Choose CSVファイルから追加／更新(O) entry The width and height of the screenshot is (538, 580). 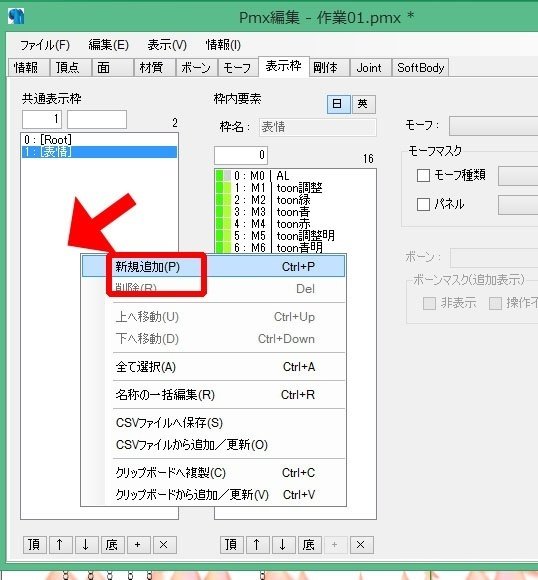tap(213, 445)
